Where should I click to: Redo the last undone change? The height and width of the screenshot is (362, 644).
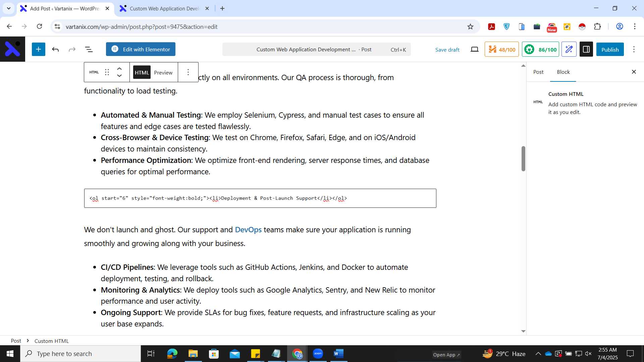click(x=72, y=50)
